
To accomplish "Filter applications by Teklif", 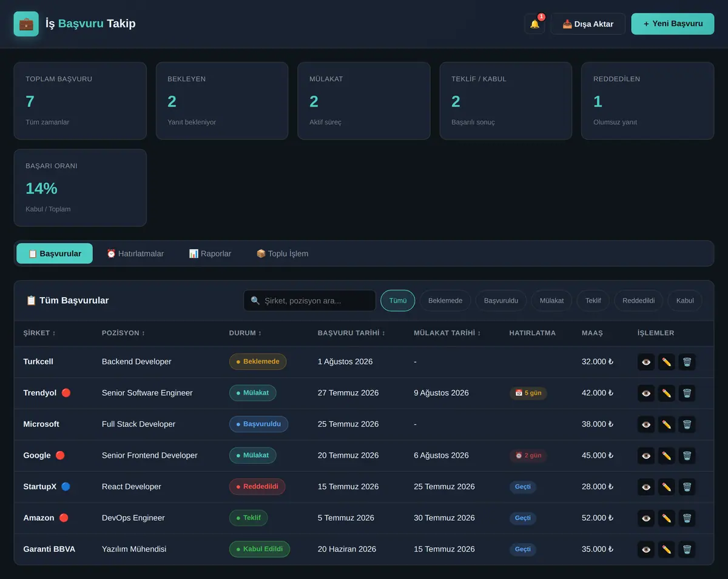I will (593, 301).
